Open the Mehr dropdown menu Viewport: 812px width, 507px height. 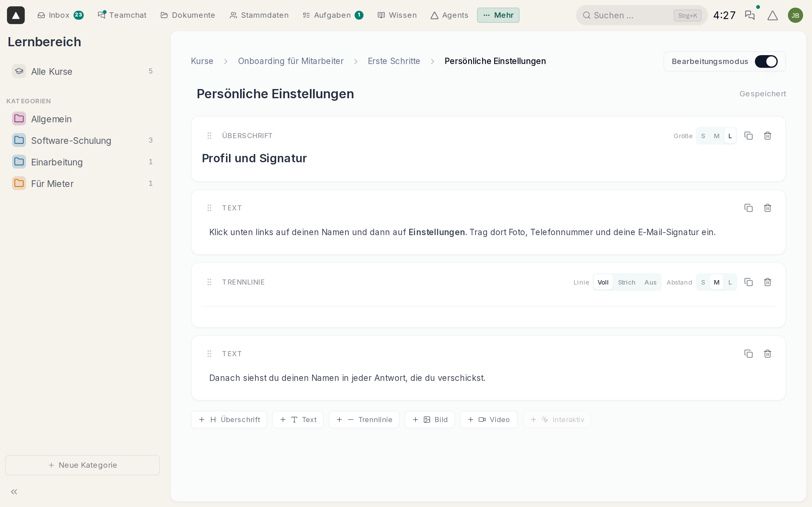(498, 15)
